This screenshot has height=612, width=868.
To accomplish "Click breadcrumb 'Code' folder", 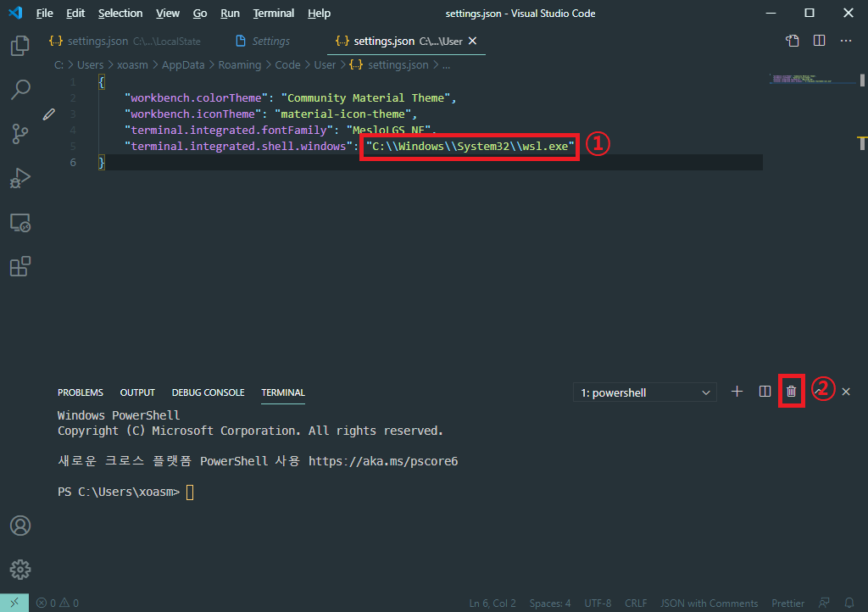I will (x=288, y=64).
